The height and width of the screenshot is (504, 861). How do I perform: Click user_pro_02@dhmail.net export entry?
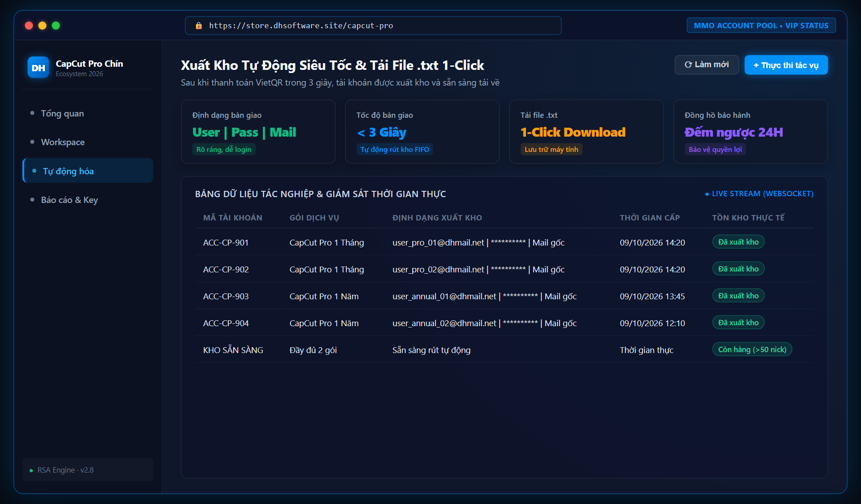pos(478,269)
